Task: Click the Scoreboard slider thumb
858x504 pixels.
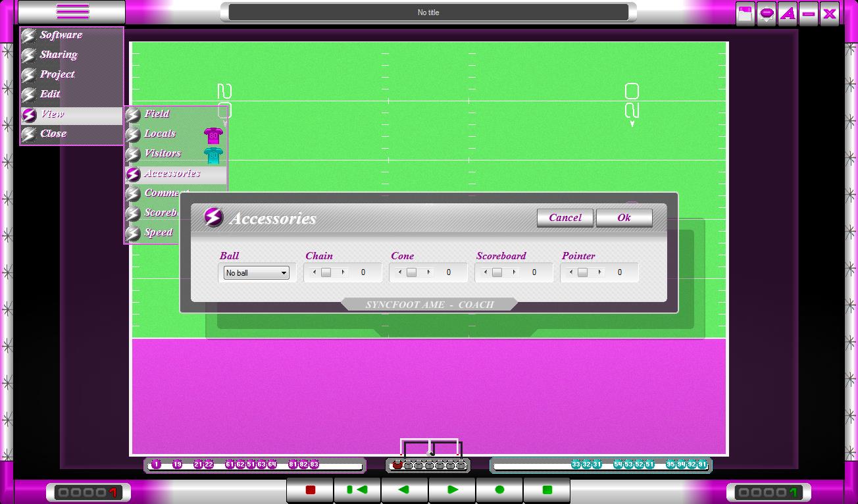Action: [x=497, y=272]
